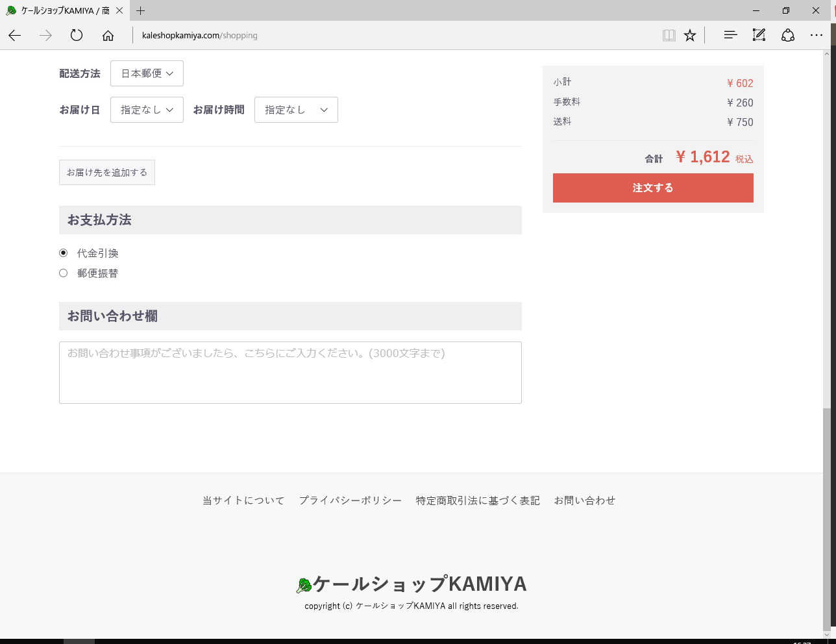Viewport: 836px width, 644px height.
Task: Add page to favorites star icon
Action: pyautogui.click(x=690, y=36)
